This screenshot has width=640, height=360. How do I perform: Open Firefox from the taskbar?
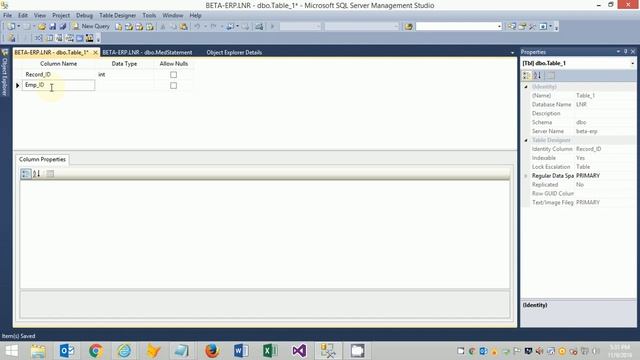point(212,351)
